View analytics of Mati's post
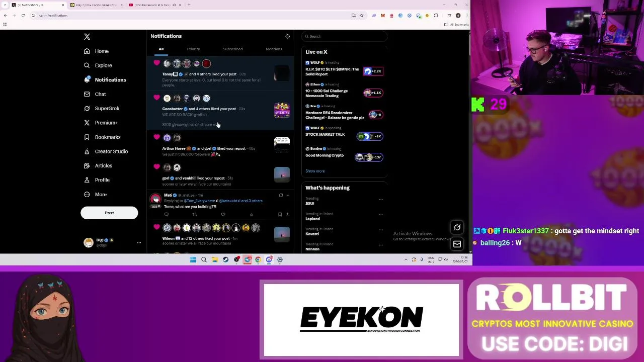The width and height of the screenshot is (644, 362). point(252,215)
